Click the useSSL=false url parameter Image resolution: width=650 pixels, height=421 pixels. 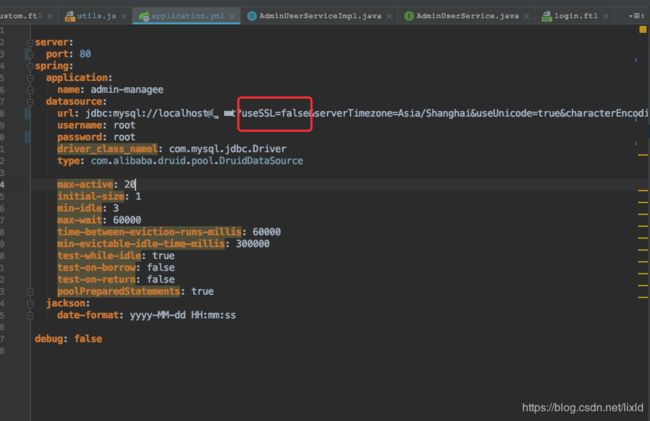click(x=275, y=113)
